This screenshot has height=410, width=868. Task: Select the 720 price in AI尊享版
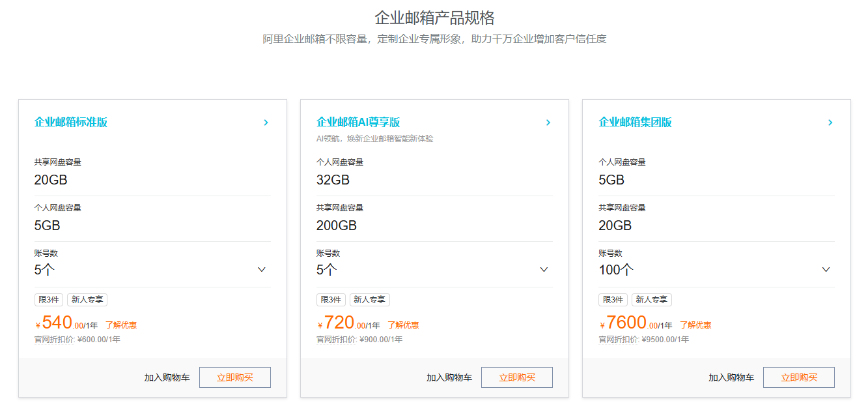point(339,322)
